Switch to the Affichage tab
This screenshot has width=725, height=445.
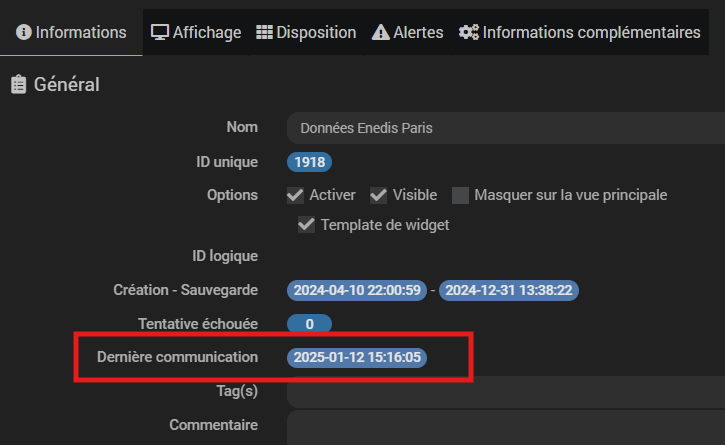tap(206, 33)
